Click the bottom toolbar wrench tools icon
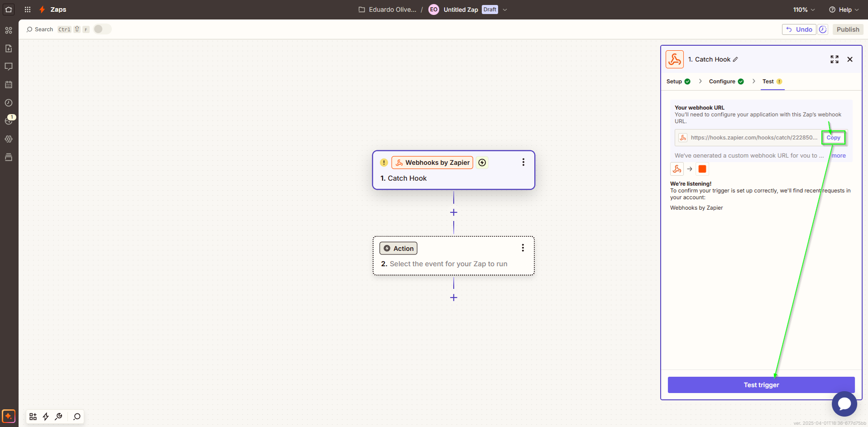Image resolution: width=868 pixels, height=427 pixels. tap(58, 417)
